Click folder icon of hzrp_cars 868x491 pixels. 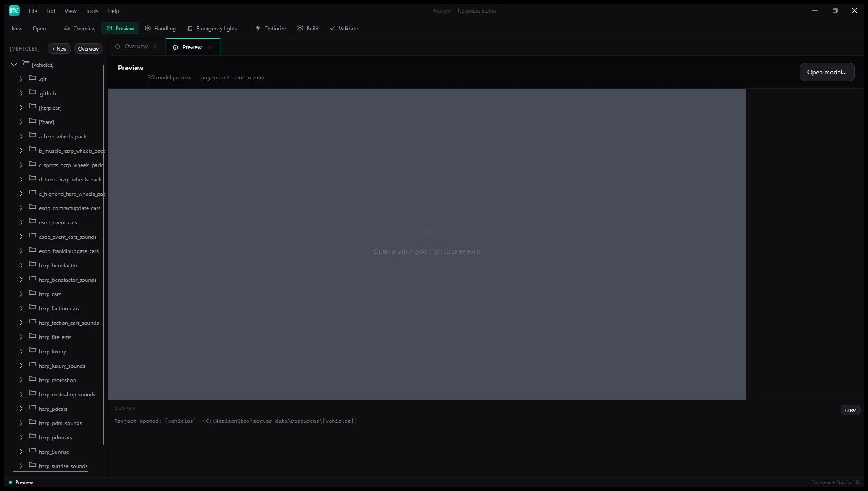click(x=32, y=293)
